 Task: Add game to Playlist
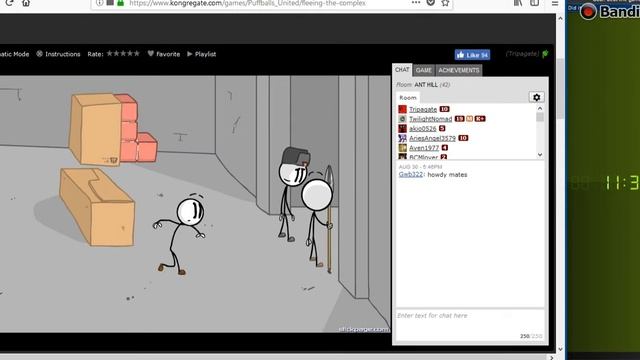click(x=202, y=54)
